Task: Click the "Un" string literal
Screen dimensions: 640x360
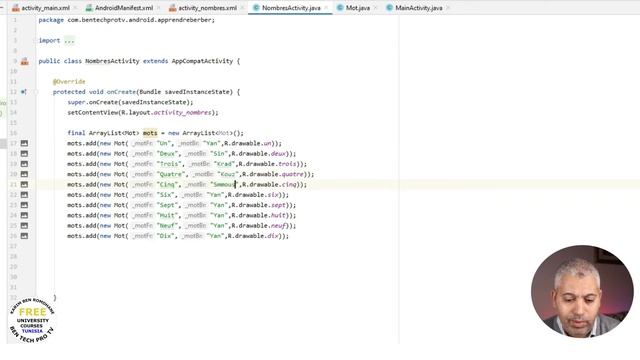Action: pos(163,143)
